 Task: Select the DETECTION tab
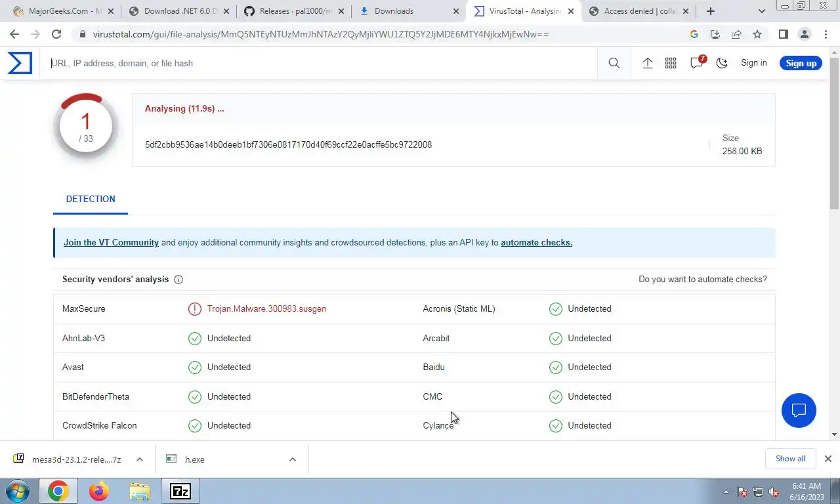91,199
